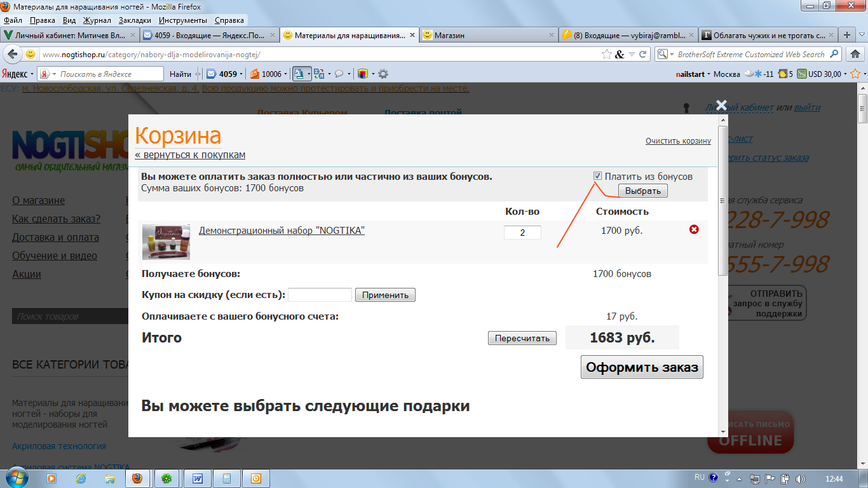Open a new tab with plus button

(846, 36)
